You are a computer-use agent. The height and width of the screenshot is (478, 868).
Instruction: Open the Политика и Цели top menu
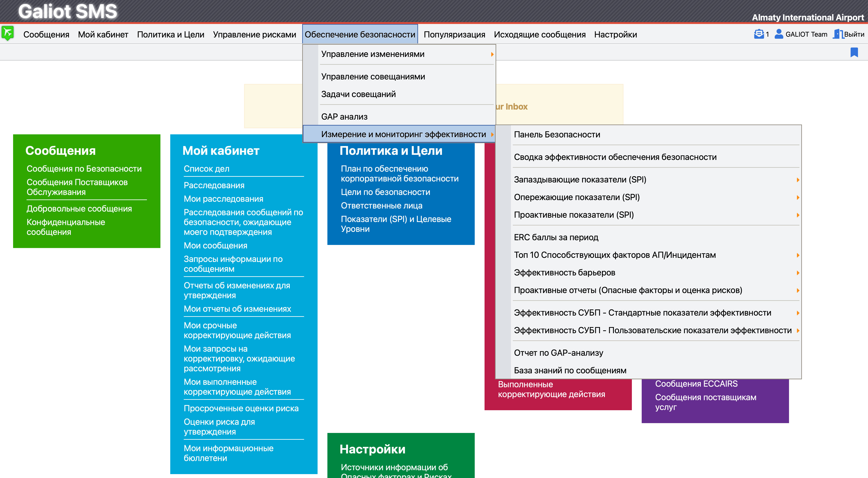click(170, 34)
